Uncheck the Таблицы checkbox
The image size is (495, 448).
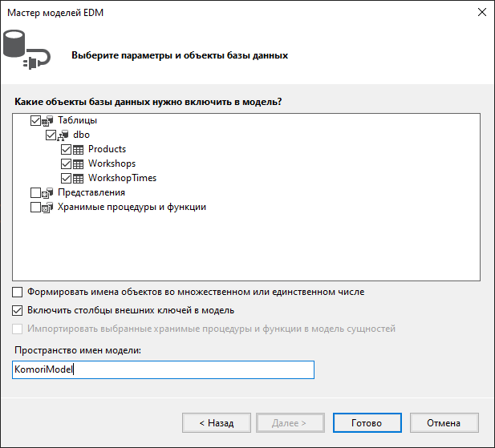(34, 121)
